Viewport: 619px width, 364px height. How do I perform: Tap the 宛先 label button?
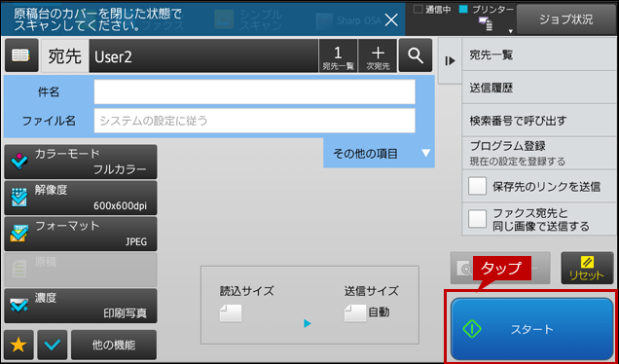pos(65,55)
